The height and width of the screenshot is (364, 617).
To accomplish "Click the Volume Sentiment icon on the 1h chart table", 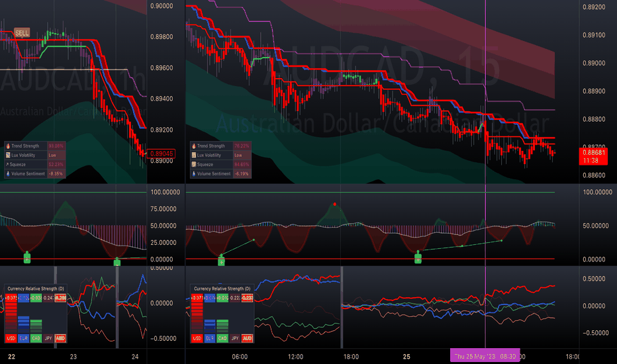I will [x=7, y=173].
